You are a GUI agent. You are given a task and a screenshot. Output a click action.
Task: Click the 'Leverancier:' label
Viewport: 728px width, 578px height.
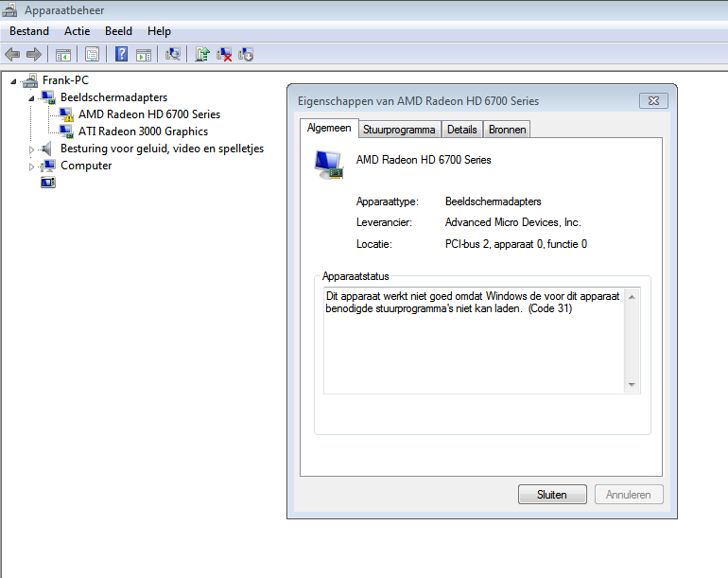pos(384,222)
